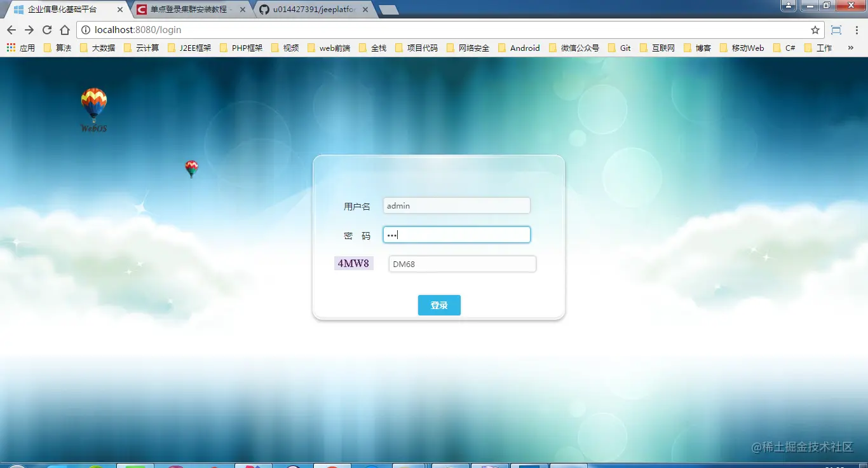Open the apps grid shortcut 应用
The width and height of the screenshot is (868, 468).
[21, 48]
